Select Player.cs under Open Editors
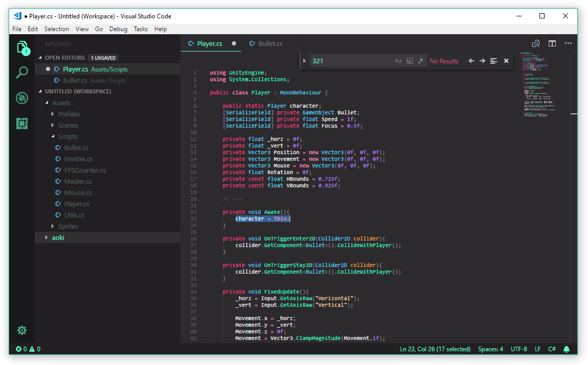Image resolution: width=588 pixels, height=365 pixels. tap(108, 69)
